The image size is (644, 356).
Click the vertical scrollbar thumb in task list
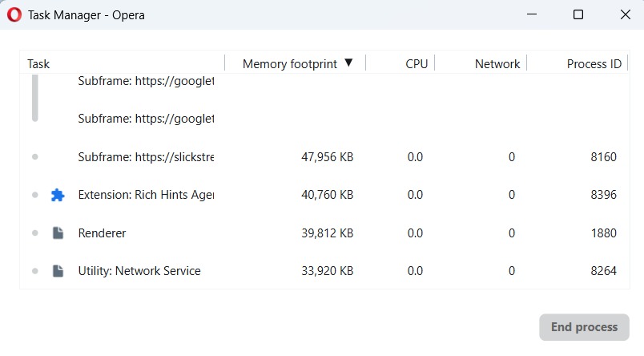35,98
